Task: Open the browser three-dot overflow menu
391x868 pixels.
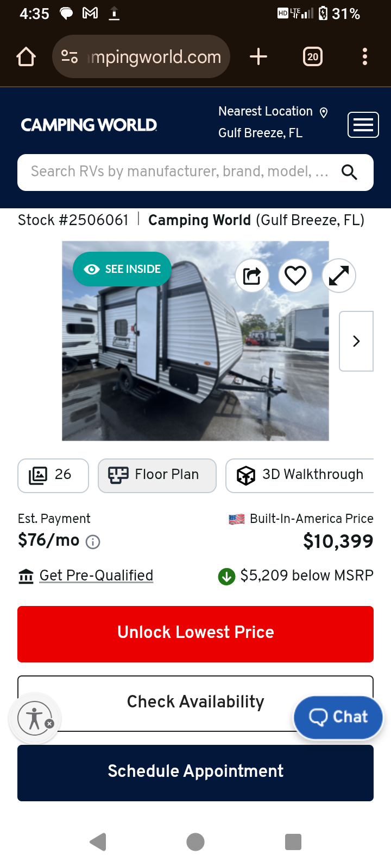Action: point(365,56)
